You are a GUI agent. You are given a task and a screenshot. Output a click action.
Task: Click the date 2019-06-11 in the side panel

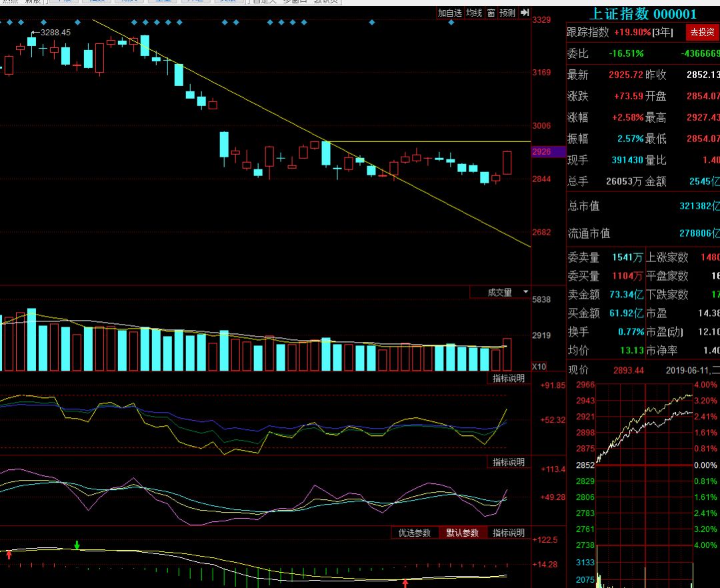[x=687, y=371]
